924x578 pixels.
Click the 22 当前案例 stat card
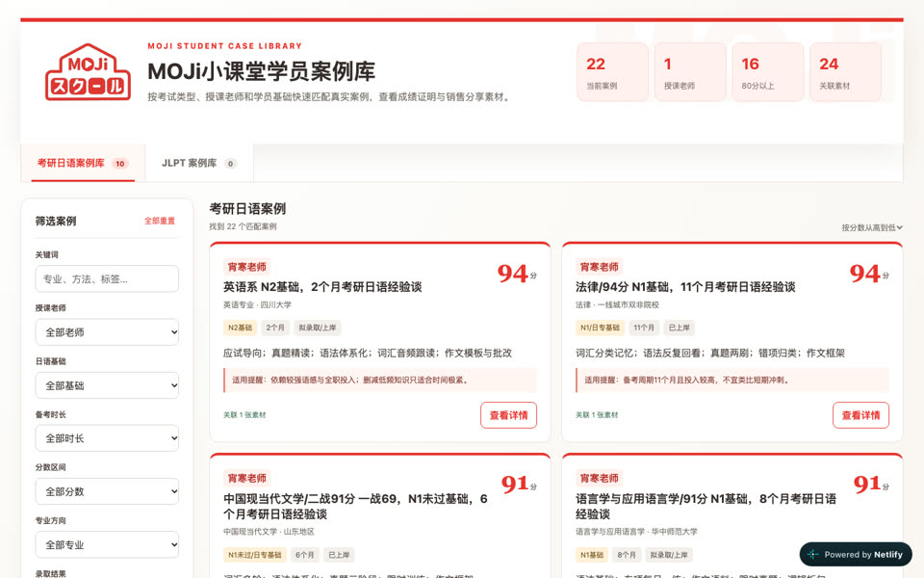[612, 72]
